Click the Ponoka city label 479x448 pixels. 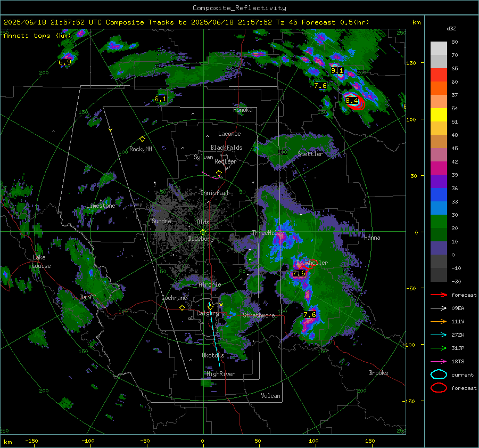tap(243, 110)
